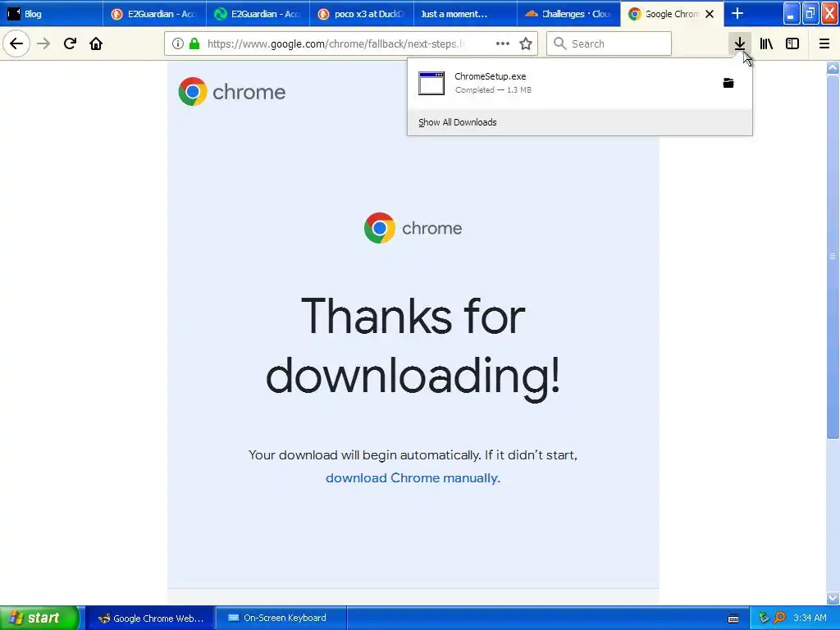Click the taskbar clock 3:34 AM
The image size is (840, 630).
[810, 618]
